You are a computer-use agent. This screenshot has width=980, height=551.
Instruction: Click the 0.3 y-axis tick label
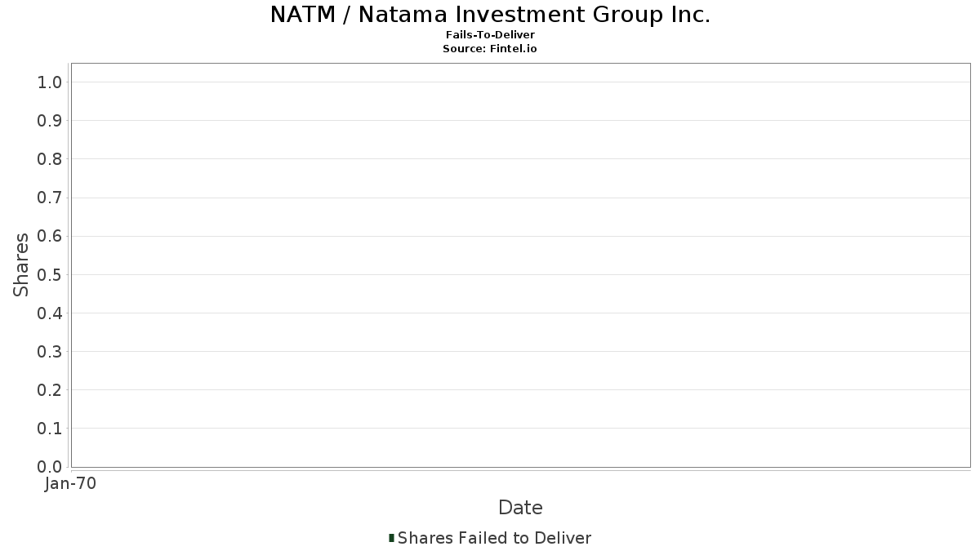coord(50,352)
